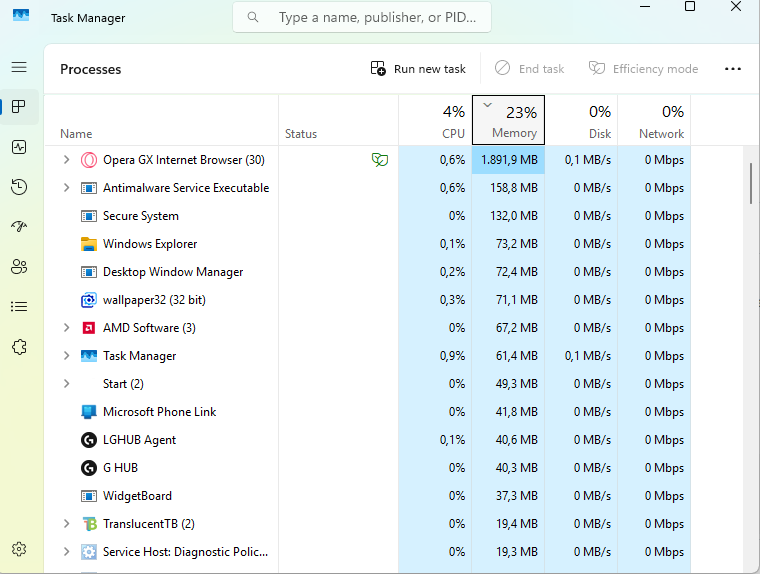Open the Users sidebar icon
This screenshot has width=760, height=574.
coord(19,267)
